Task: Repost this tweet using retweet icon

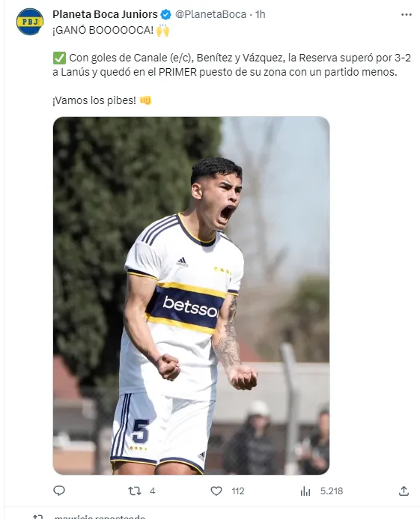Action: click(x=134, y=491)
